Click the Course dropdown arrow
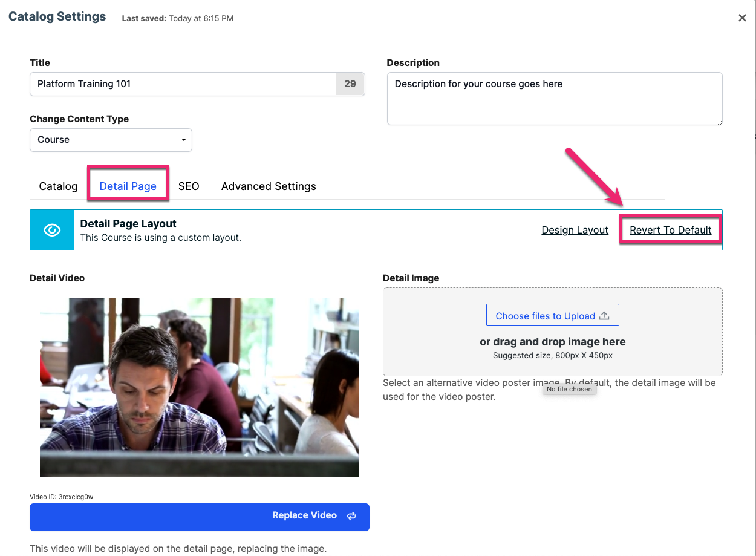 184,140
